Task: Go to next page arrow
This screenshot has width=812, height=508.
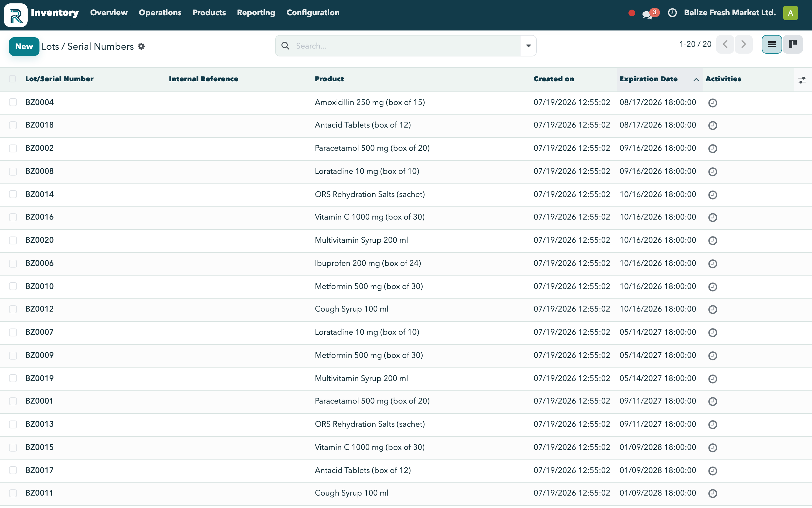Action: click(743, 44)
